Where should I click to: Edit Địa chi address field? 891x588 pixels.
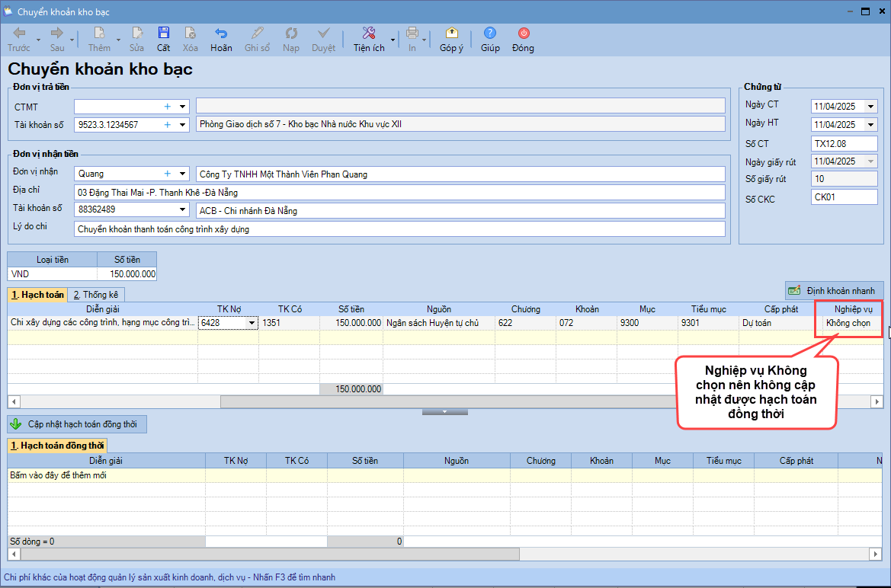(x=399, y=192)
